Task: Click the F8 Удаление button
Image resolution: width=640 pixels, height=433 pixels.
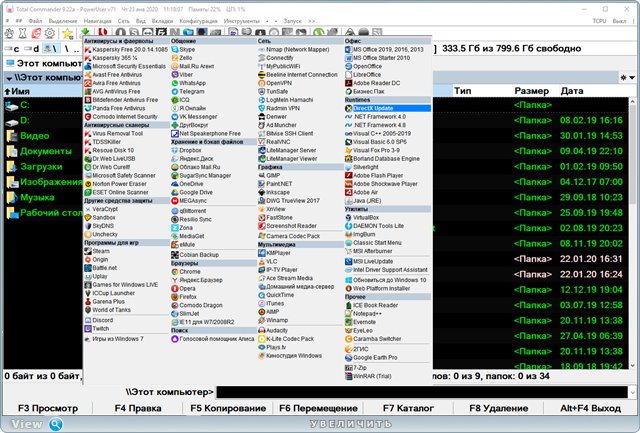Action: click(x=498, y=408)
